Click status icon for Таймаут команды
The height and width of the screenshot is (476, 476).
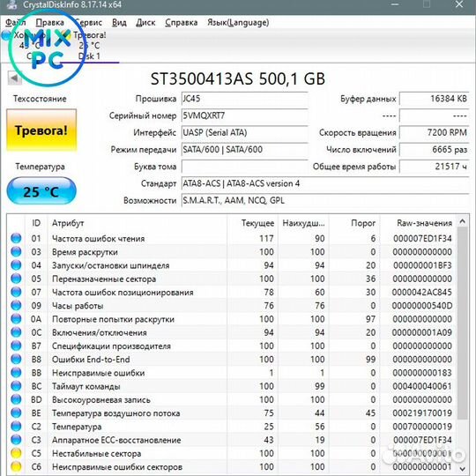click(16, 386)
